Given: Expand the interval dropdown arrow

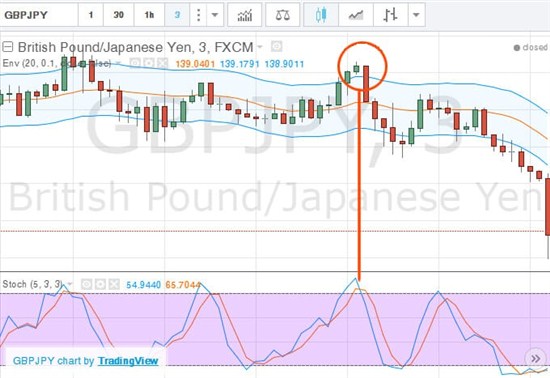Looking at the screenshot, I should pos(215,15).
